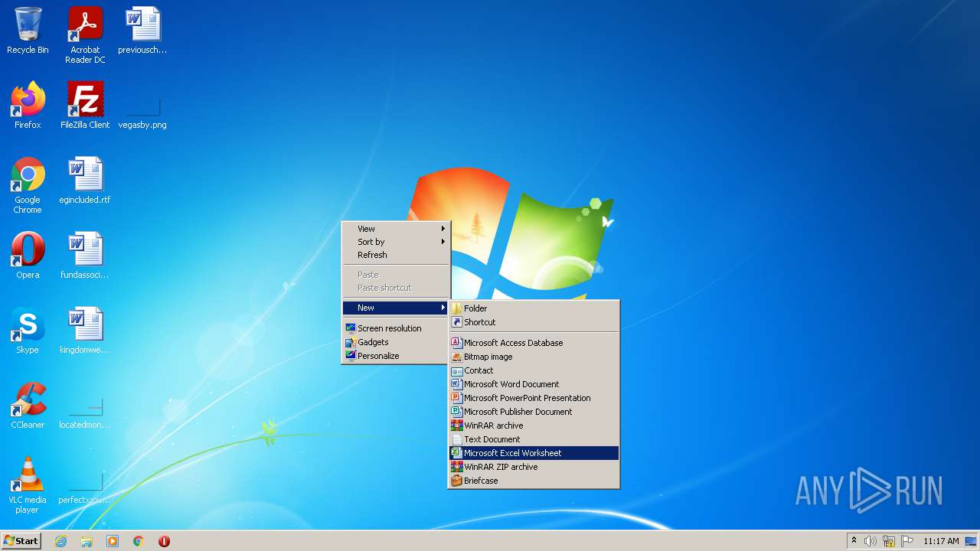Open Windows Media Player taskbar icon

click(113, 541)
